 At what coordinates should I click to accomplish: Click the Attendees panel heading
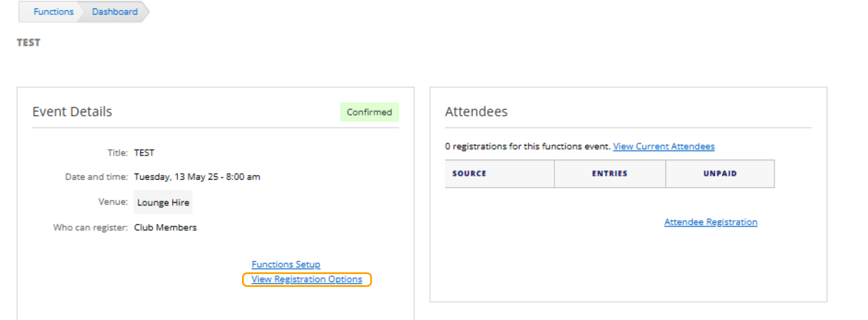476,112
